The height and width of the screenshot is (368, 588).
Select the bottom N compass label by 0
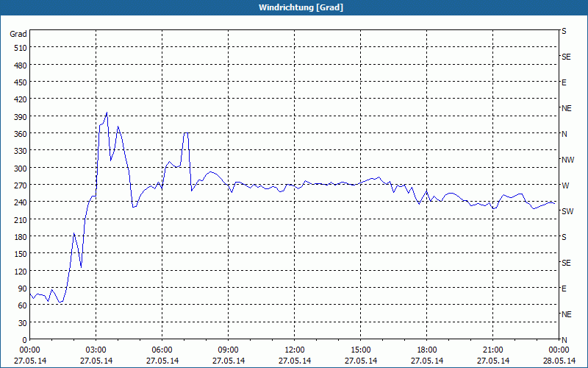(x=564, y=340)
